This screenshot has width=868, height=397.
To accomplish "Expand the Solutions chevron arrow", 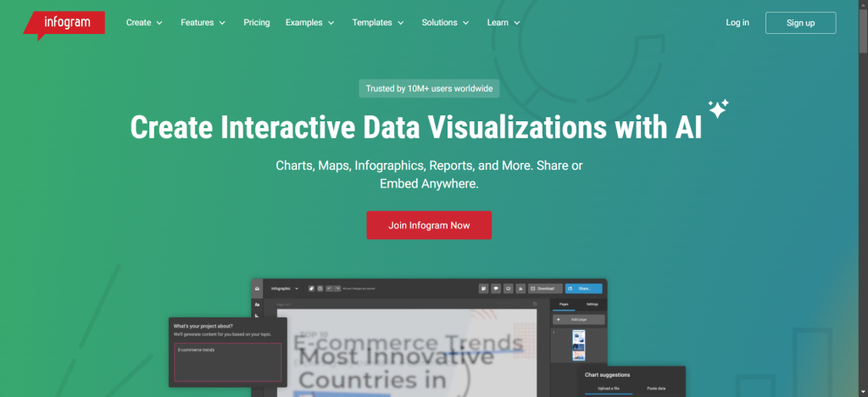I will (465, 23).
